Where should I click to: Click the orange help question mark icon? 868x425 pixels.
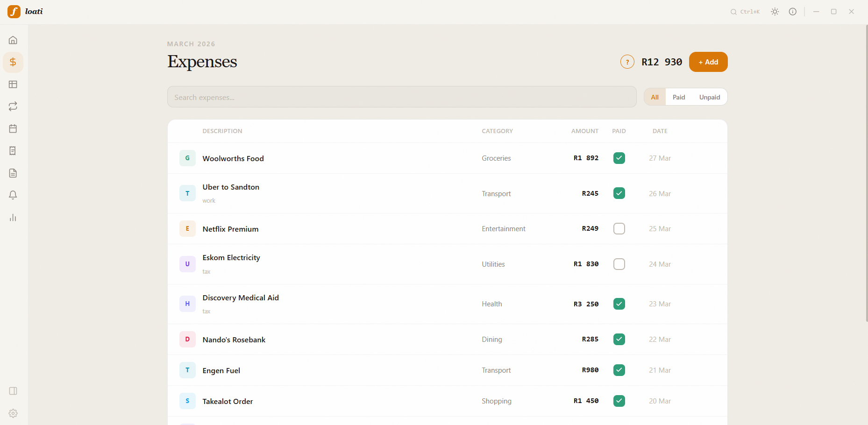627,62
